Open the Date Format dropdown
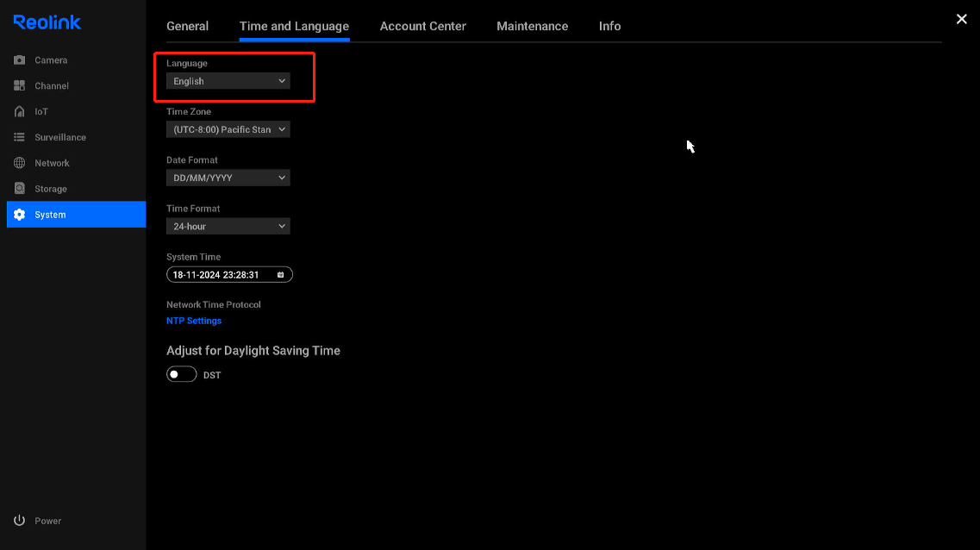980x550 pixels. pyautogui.click(x=228, y=178)
